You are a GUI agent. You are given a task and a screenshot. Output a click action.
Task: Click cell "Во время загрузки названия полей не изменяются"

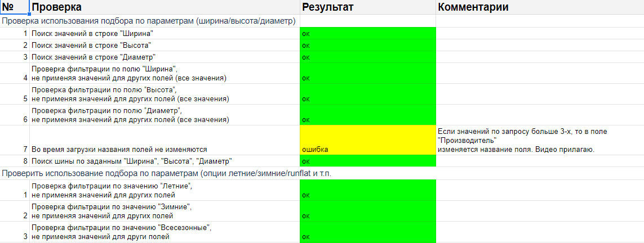[165, 140]
